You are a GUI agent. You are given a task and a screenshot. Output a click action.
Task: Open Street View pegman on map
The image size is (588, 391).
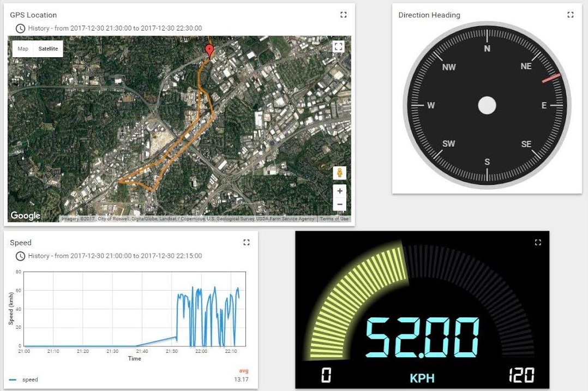point(339,173)
